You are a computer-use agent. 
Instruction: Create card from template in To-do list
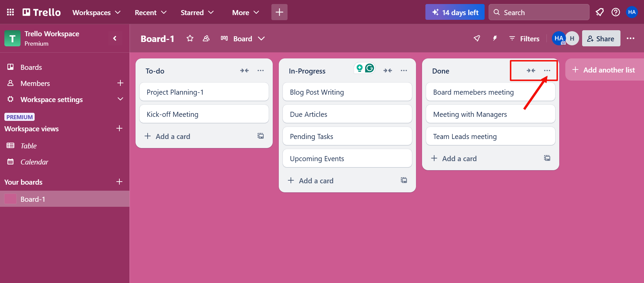[261, 136]
